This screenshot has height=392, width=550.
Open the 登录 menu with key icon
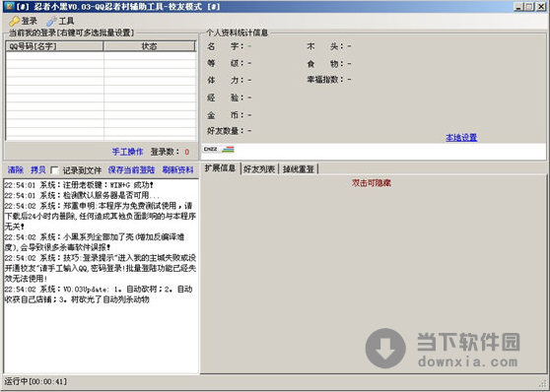pos(23,21)
